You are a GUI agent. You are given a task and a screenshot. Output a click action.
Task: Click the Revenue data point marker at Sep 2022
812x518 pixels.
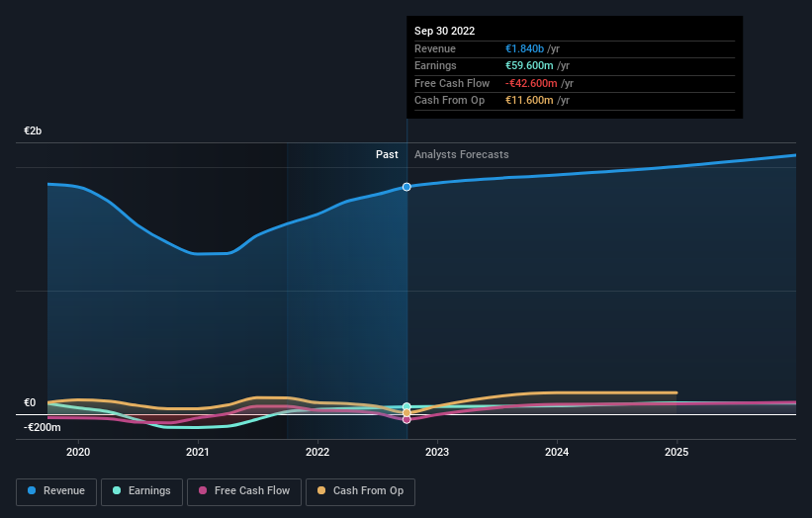(x=406, y=187)
